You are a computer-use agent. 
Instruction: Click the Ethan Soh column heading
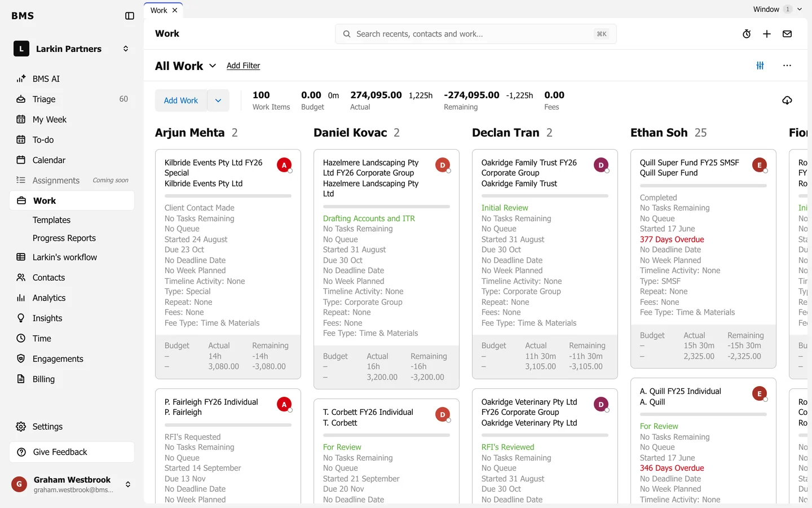point(659,133)
